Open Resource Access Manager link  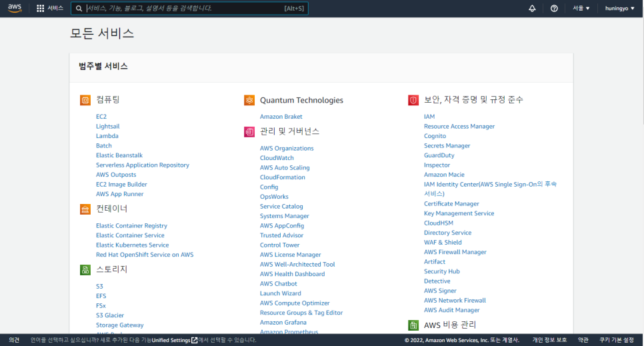tap(459, 127)
